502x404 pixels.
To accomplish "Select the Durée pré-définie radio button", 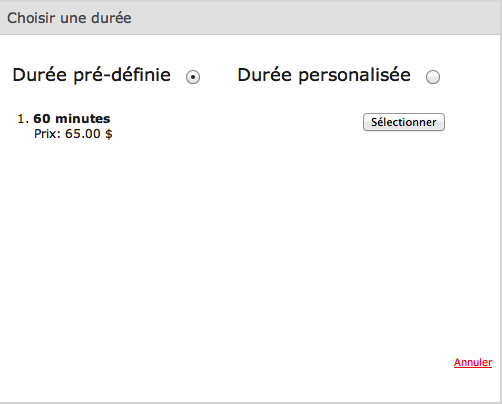I will point(193,77).
